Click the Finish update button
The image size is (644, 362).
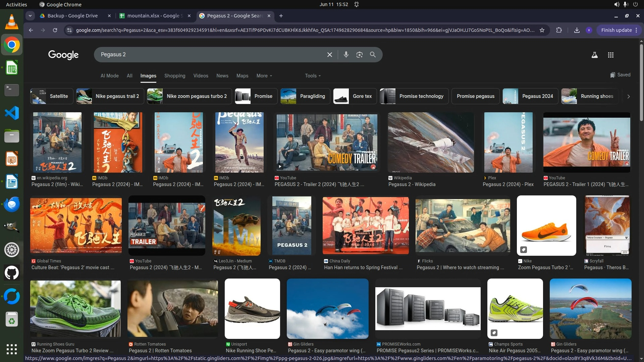pyautogui.click(x=616, y=30)
